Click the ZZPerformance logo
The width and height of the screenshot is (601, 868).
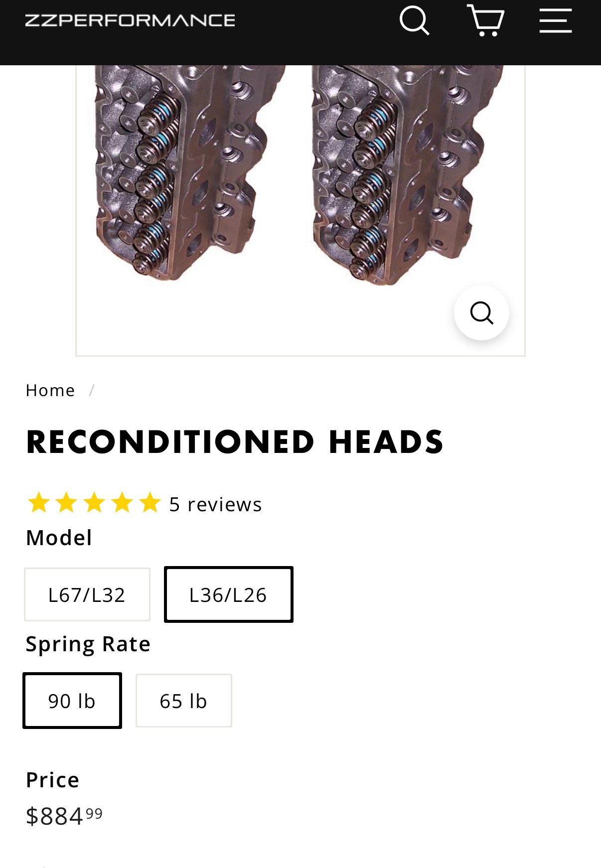[130, 20]
